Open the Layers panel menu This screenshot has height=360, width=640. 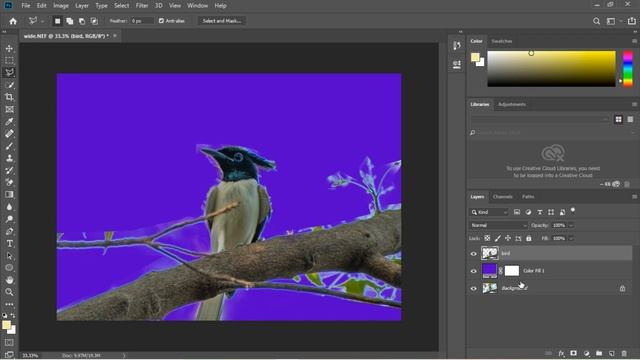click(634, 197)
